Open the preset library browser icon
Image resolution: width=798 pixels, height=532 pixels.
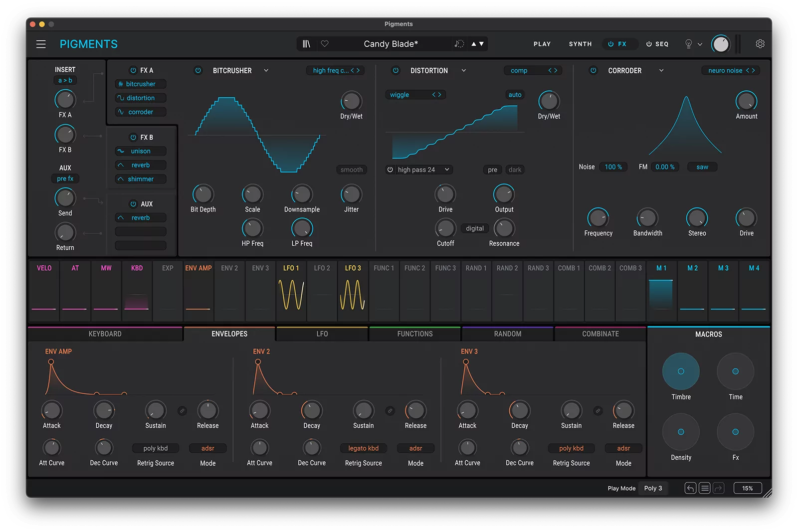pyautogui.click(x=306, y=44)
